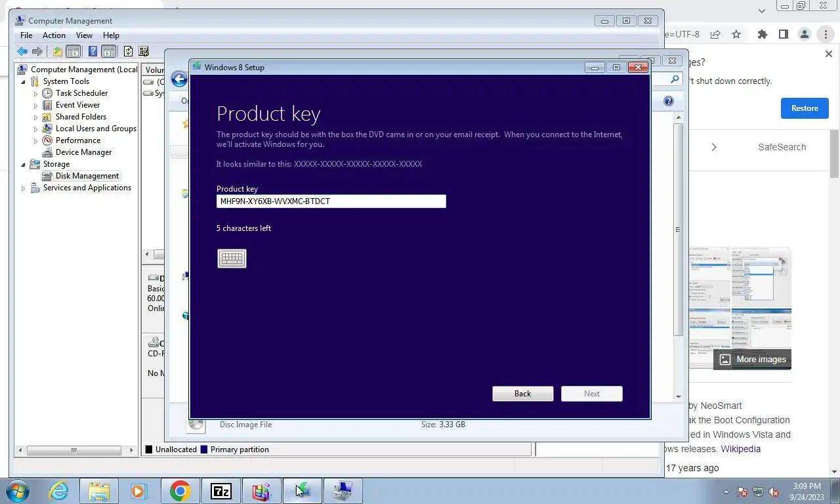Click the grey Forward arrow in Computer Management toolbar
Viewport: 840px width, 504px height.
[37, 51]
